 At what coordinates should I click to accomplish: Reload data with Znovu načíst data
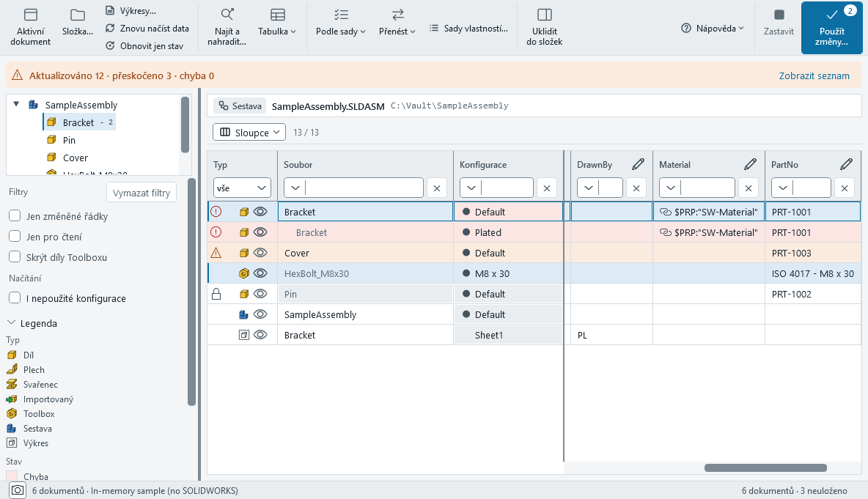pyautogui.click(x=147, y=29)
